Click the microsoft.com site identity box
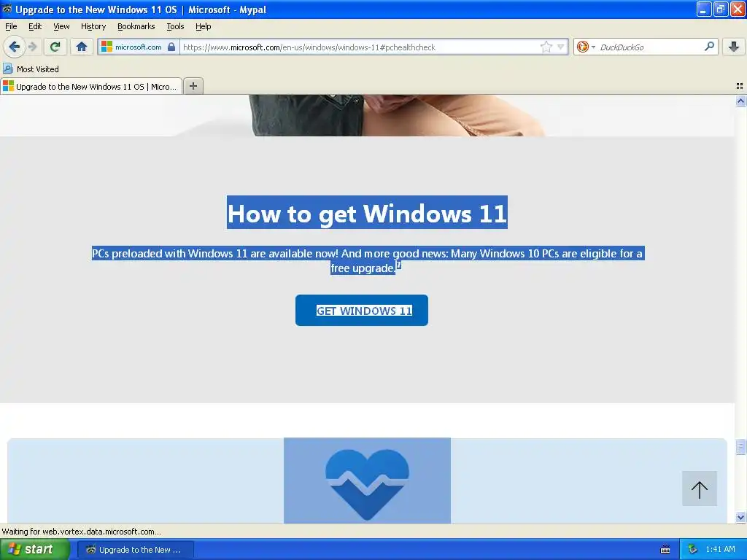 point(139,47)
